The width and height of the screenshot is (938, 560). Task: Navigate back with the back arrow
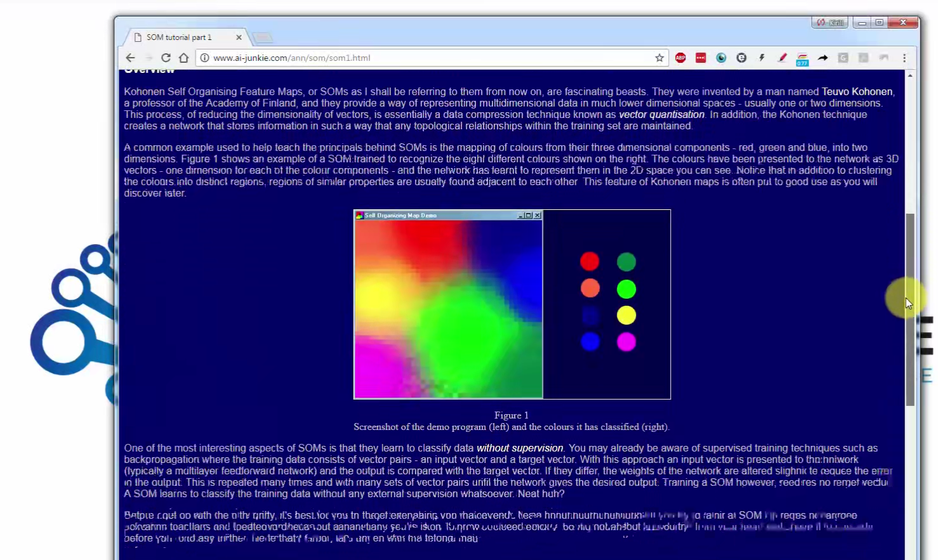131,58
